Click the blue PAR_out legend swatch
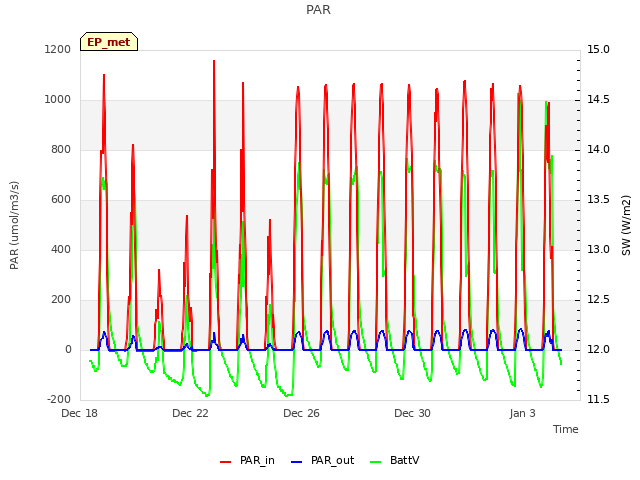640x480 pixels. click(297, 462)
